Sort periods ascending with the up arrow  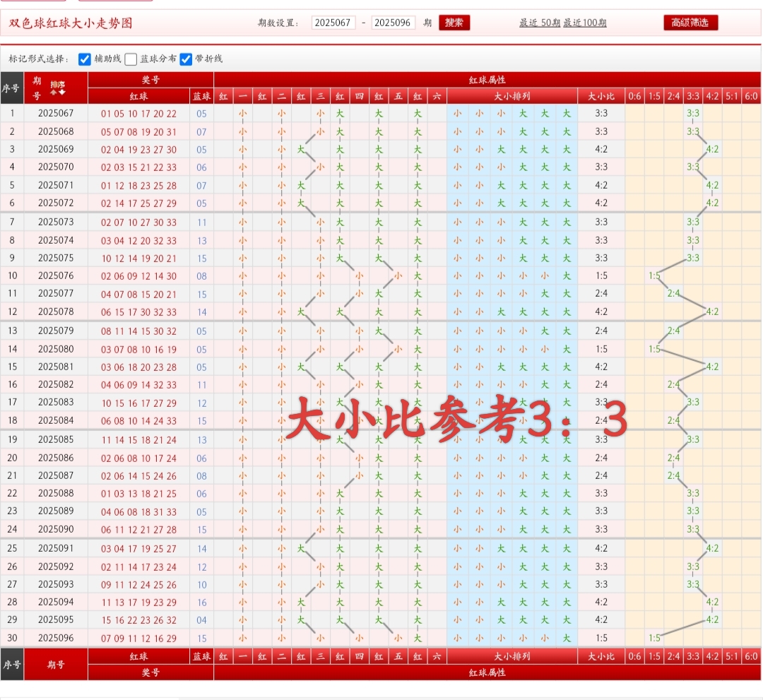point(53,92)
